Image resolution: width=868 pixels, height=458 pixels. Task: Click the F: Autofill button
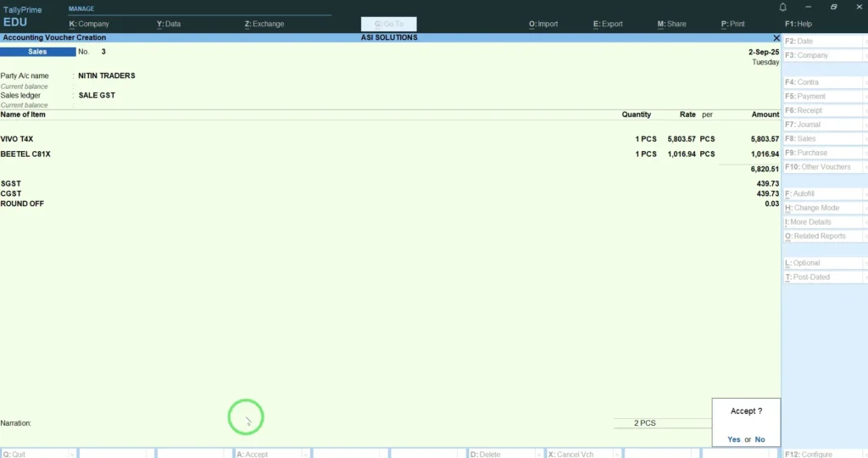pyautogui.click(x=823, y=194)
